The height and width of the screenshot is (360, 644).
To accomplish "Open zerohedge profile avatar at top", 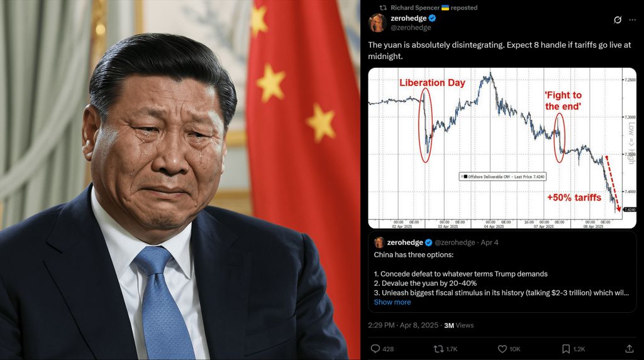I will [x=377, y=23].
